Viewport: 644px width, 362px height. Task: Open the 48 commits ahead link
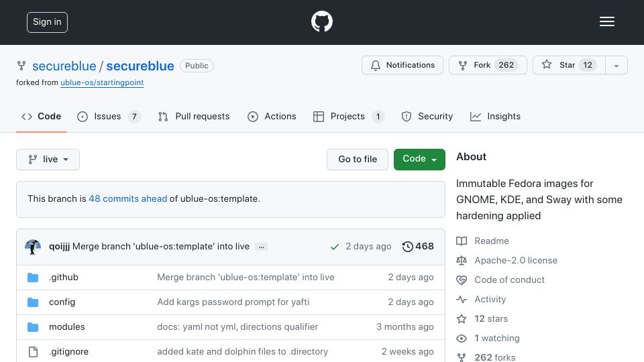127,198
